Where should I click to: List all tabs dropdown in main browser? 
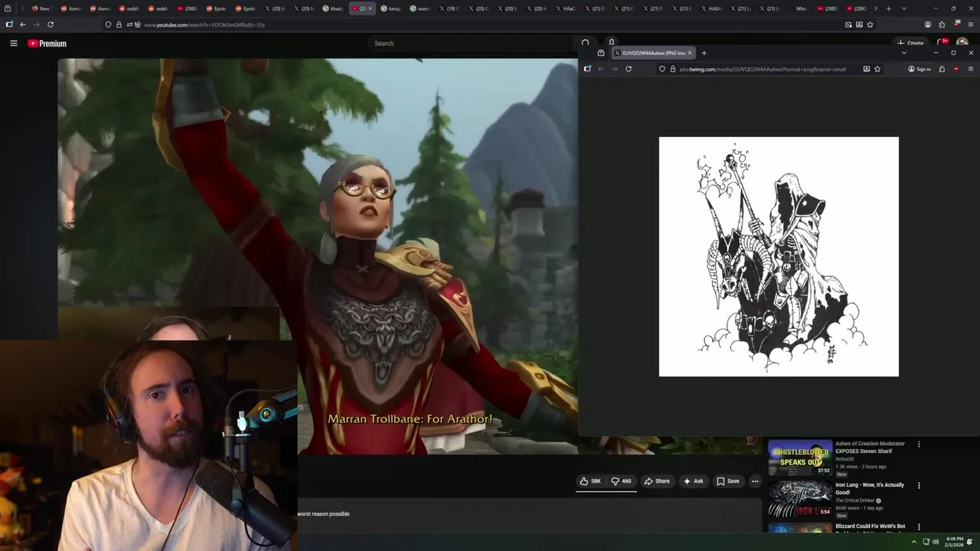click(903, 8)
